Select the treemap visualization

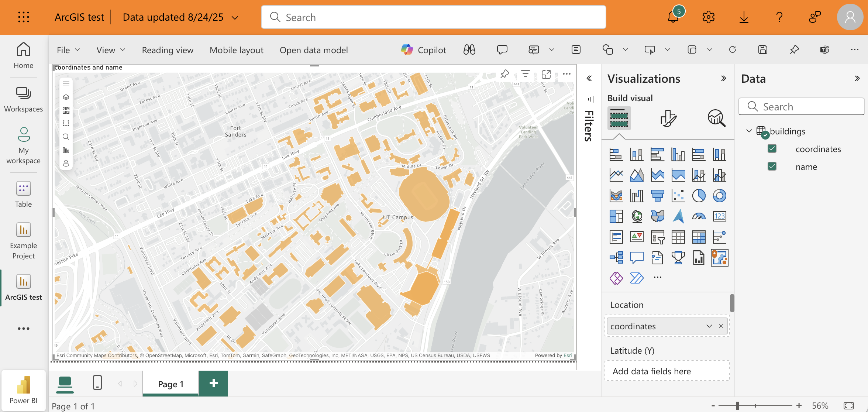616,216
